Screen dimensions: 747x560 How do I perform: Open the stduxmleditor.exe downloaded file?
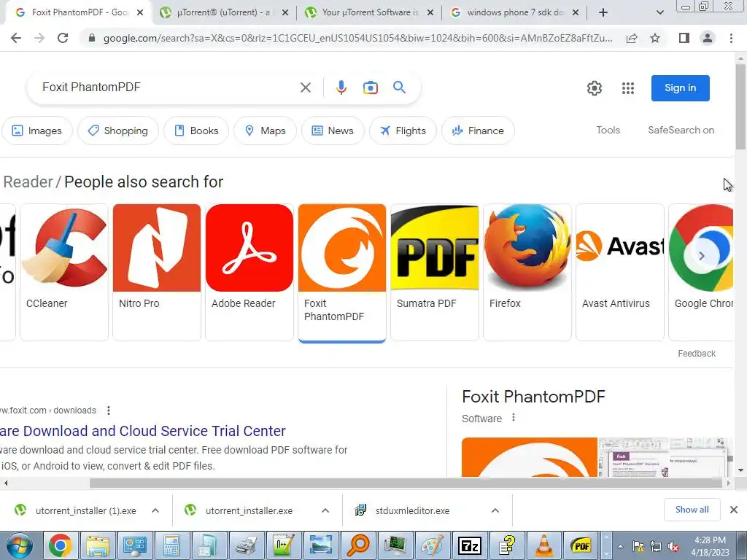tap(413, 510)
